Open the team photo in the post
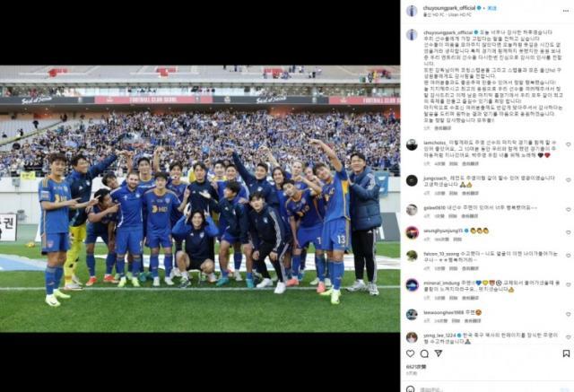Screen dimensions: 574x392 pyautogui.click(x=200, y=199)
